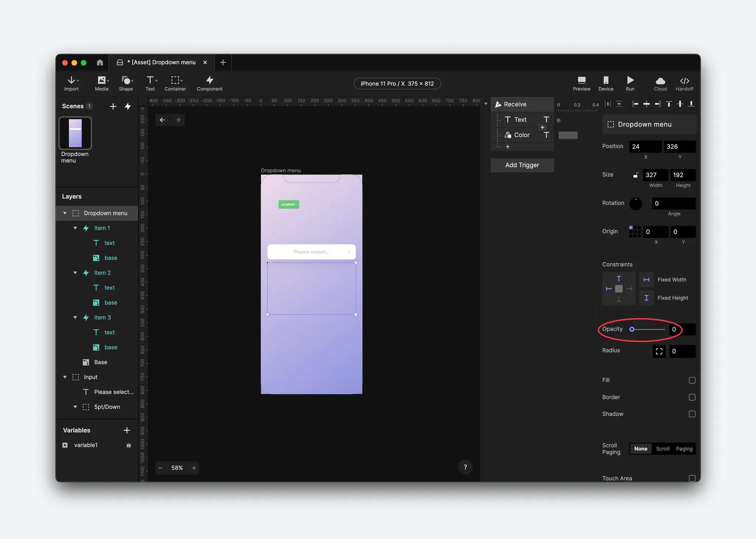
Task: Zoom out with the minus button
Action: pyautogui.click(x=161, y=468)
